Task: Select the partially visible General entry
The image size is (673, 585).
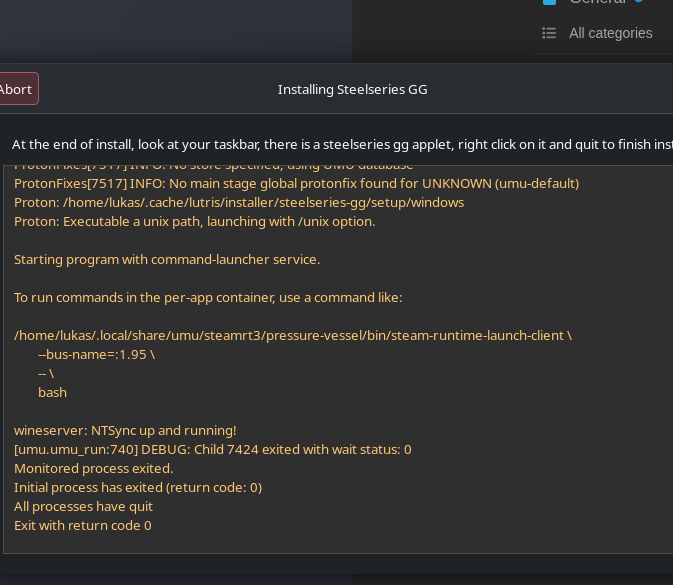Action: point(597,2)
